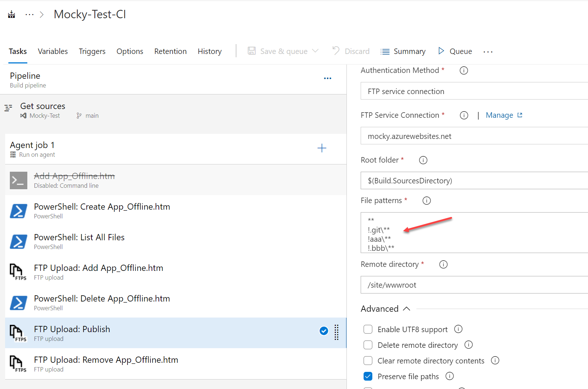
Task: Show info for FTP Service Connection
Action: coord(464,115)
